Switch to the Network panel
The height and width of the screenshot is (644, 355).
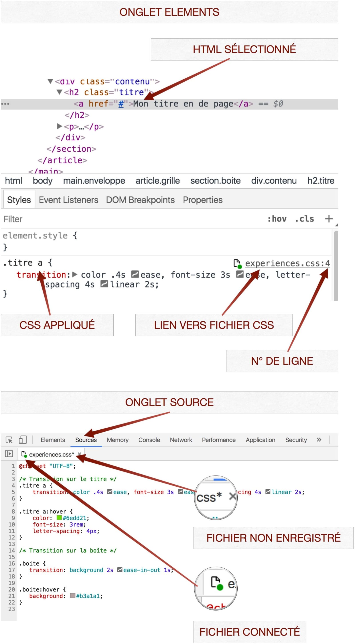[181, 440]
